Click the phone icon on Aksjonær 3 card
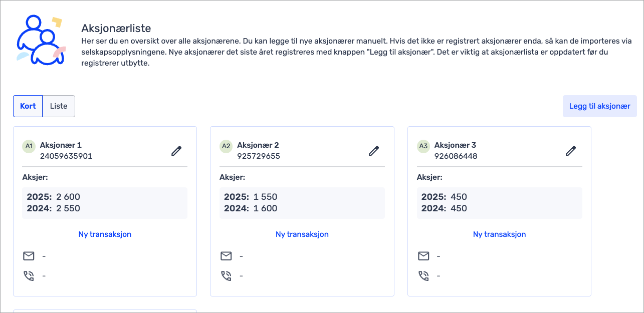Screen dimensions: 644x313 pos(423,276)
